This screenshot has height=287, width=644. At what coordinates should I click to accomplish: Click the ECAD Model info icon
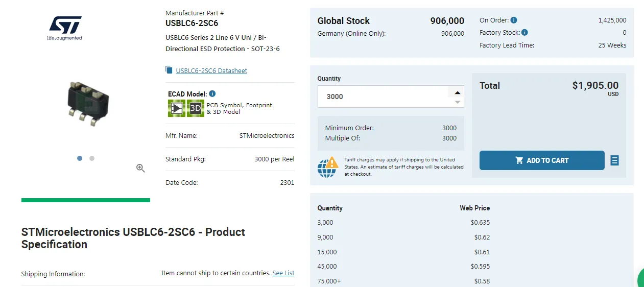point(212,94)
